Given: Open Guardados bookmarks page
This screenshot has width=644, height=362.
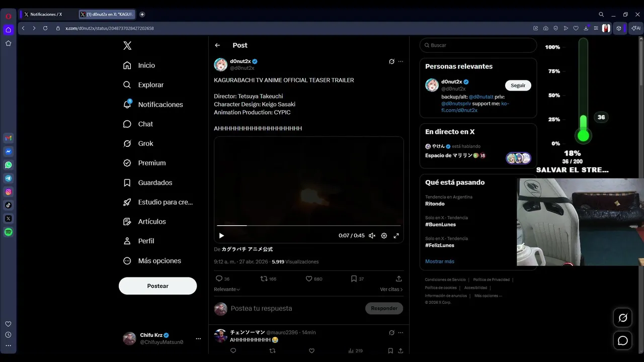Looking at the screenshot, I should [x=148, y=183].
